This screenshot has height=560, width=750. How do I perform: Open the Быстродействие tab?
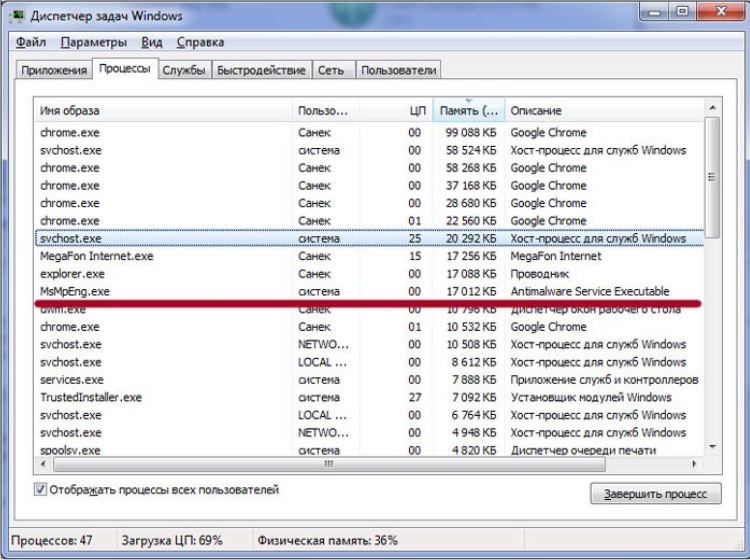pyautogui.click(x=261, y=70)
